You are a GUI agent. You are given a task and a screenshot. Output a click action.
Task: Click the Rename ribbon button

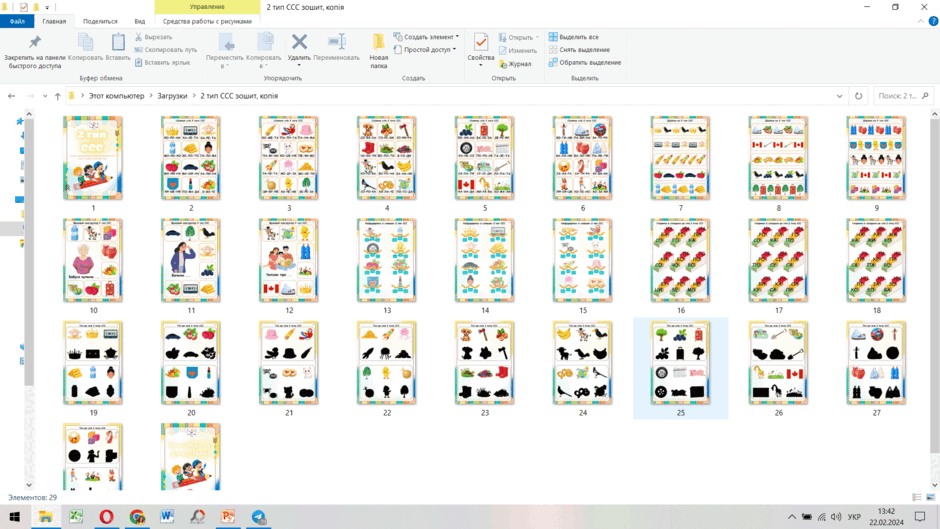click(336, 47)
